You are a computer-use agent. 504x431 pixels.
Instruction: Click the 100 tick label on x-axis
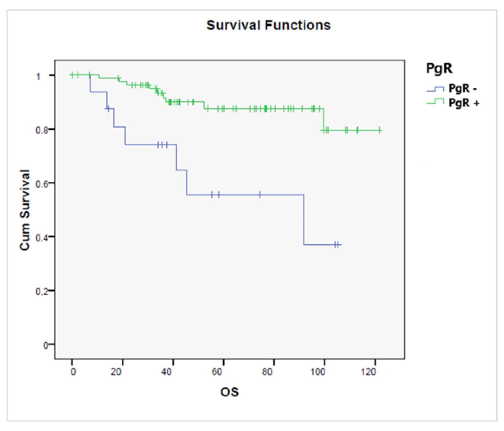pyautogui.click(x=318, y=372)
